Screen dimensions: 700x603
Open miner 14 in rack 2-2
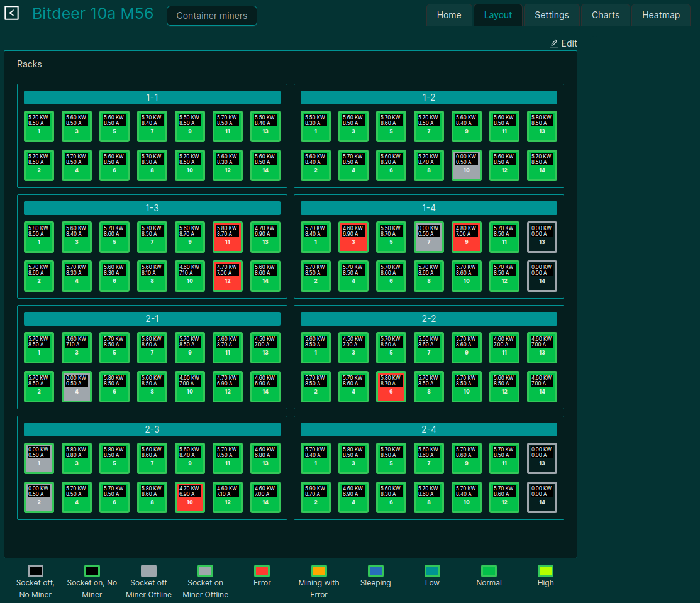point(542,387)
